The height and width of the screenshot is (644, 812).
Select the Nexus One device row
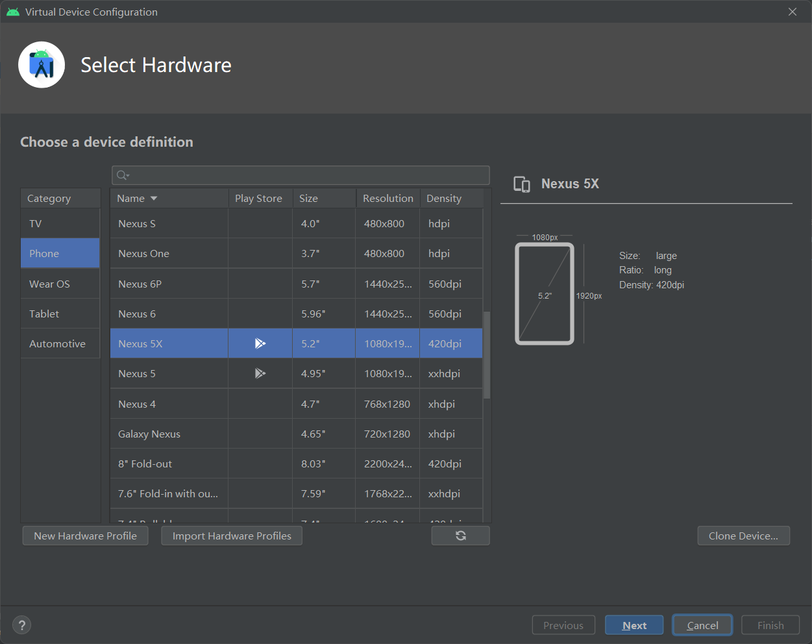pos(297,253)
